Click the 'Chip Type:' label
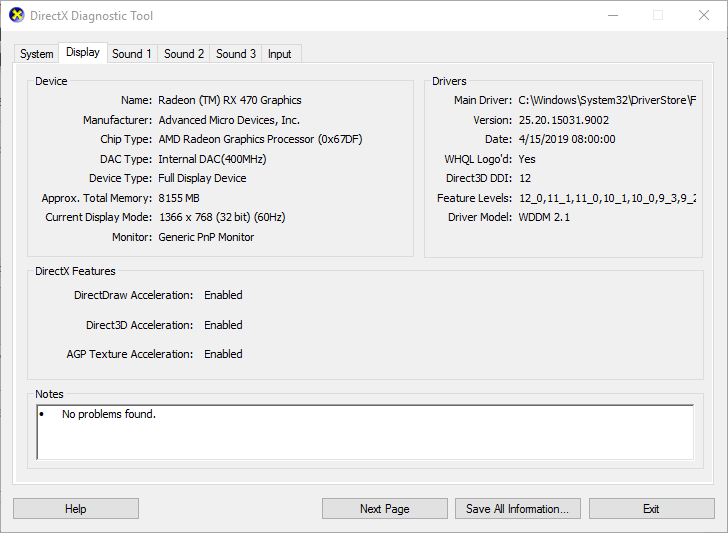This screenshot has height=533, width=728. (x=126, y=139)
